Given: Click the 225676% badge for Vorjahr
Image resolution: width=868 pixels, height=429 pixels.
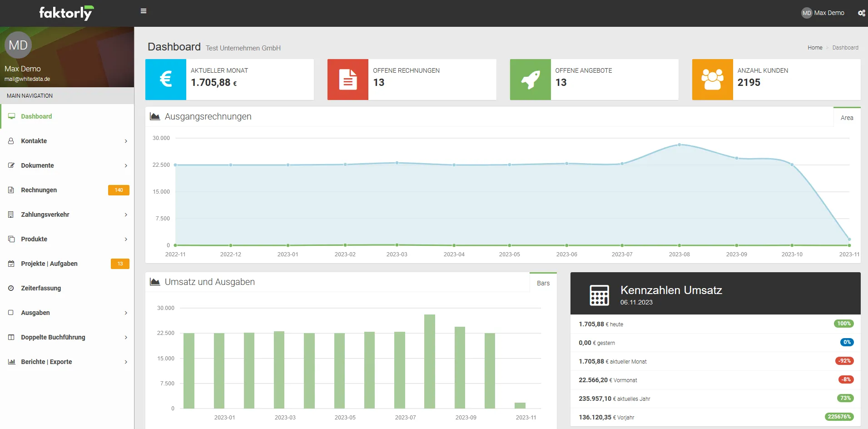Looking at the screenshot, I should 839,417.
